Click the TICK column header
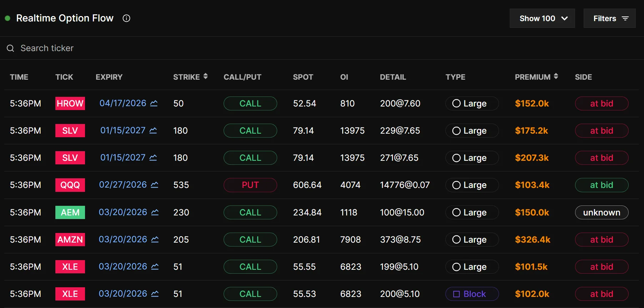This screenshot has height=308, width=644. (64, 77)
